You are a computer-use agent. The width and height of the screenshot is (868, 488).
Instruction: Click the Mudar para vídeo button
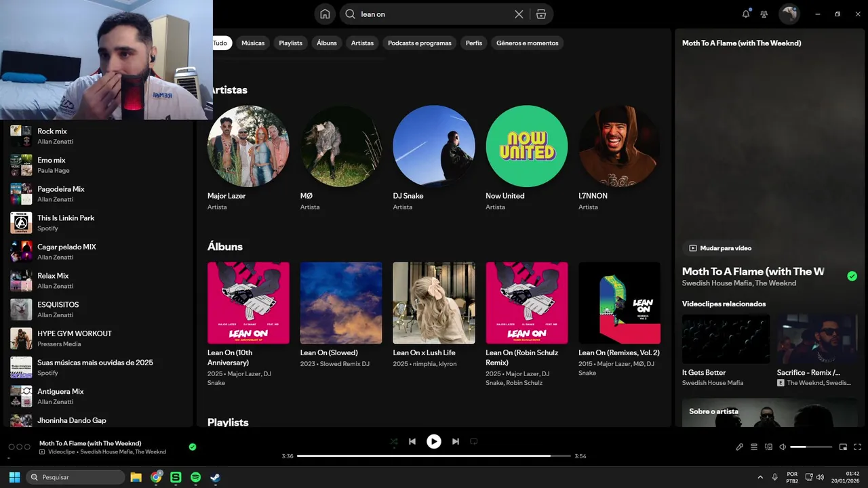pos(720,248)
